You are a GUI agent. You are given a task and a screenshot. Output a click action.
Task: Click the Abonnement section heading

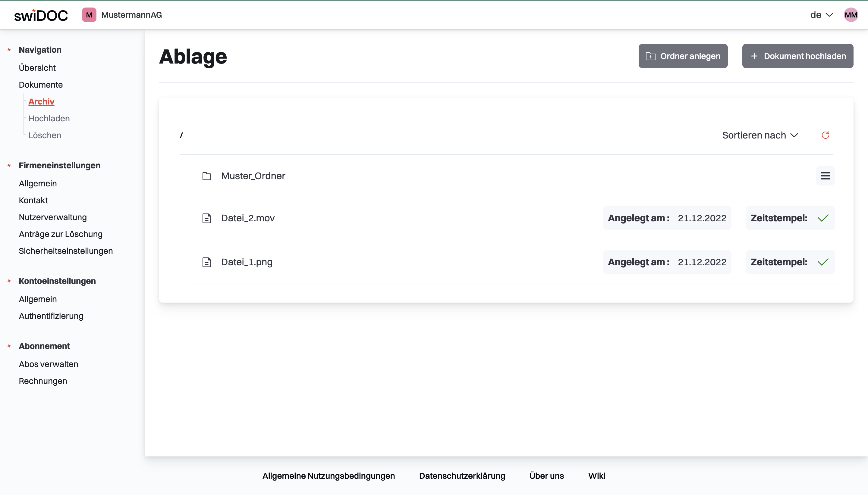[44, 346]
